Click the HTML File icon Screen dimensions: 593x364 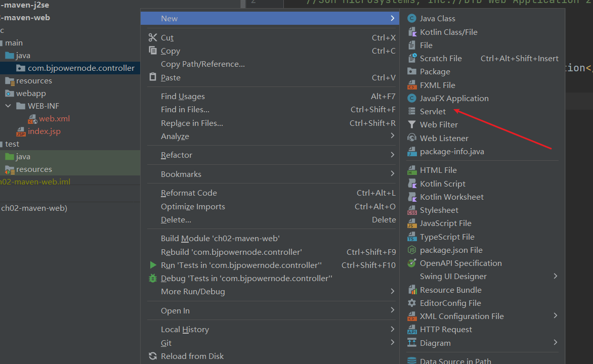[x=412, y=170]
